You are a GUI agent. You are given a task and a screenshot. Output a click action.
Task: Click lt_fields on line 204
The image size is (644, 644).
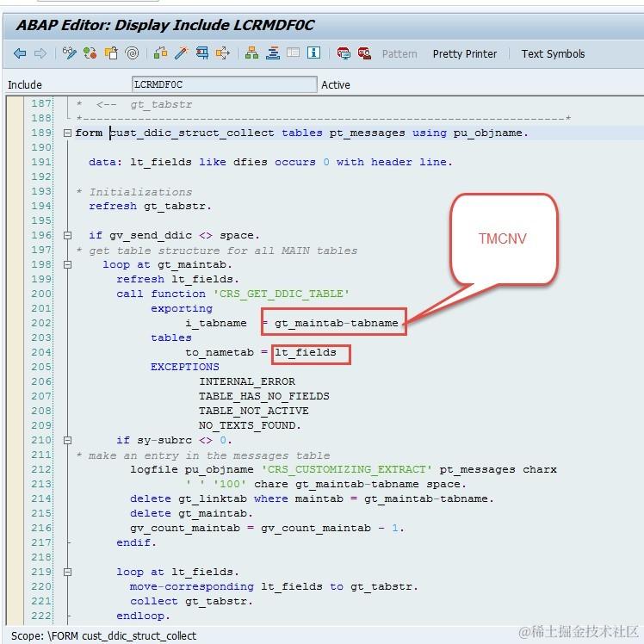tap(305, 352)
